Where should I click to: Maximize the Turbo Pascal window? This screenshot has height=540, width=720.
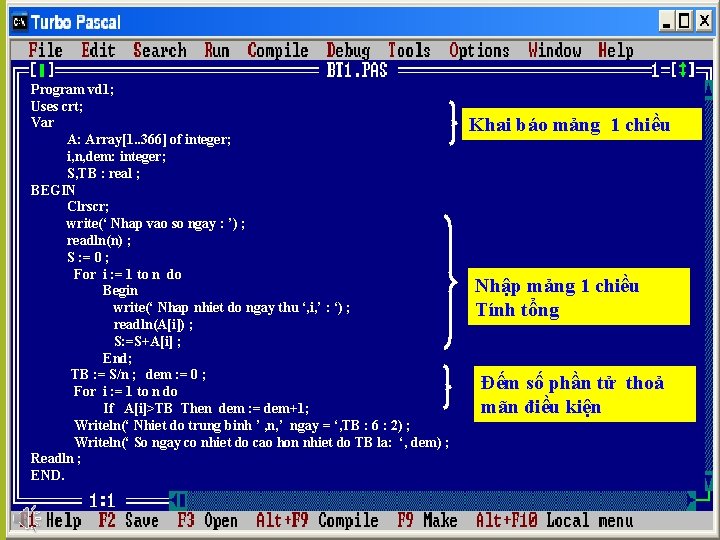point(684,22)
